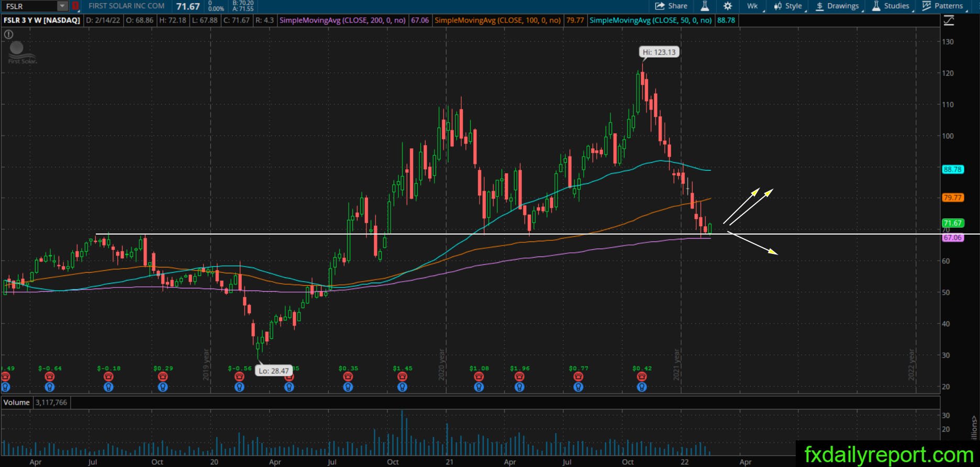Image resolution: width=980 pixels, height=467 pixels.
Task: Click the blue lightbulb icon under $0.77
Action: point(578,387)
